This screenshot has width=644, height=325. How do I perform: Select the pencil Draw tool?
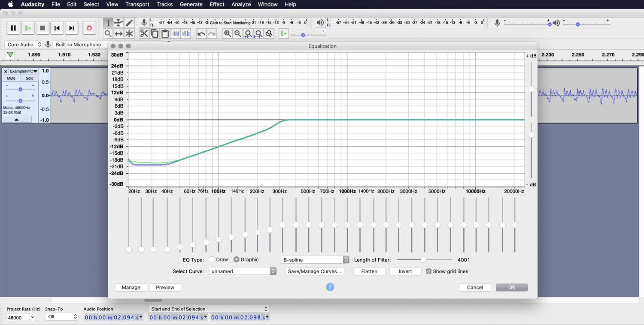point(129,23)
